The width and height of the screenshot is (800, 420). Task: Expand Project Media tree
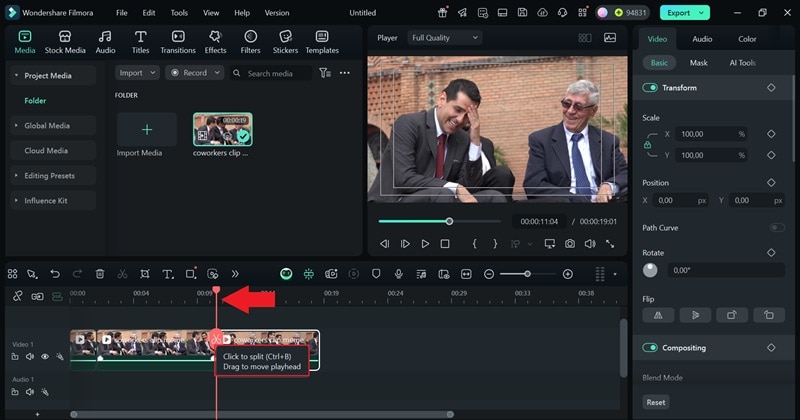pos(16,76)
